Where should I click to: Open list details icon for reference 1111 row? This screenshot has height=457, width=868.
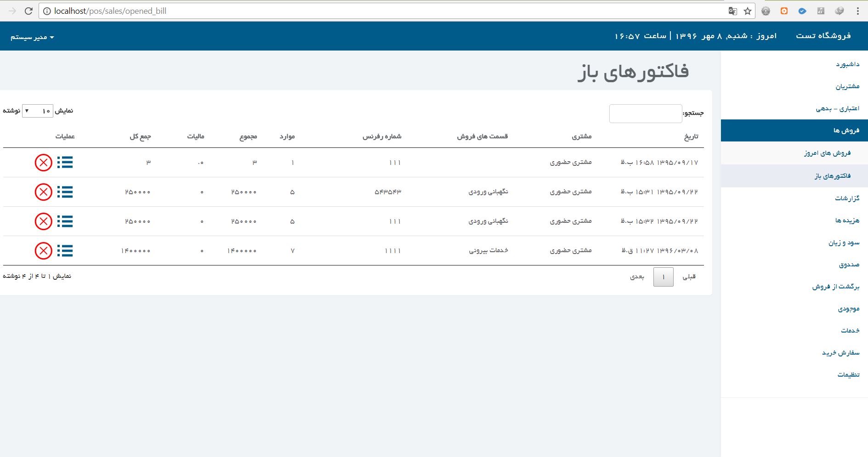click(x=65, y=251)
